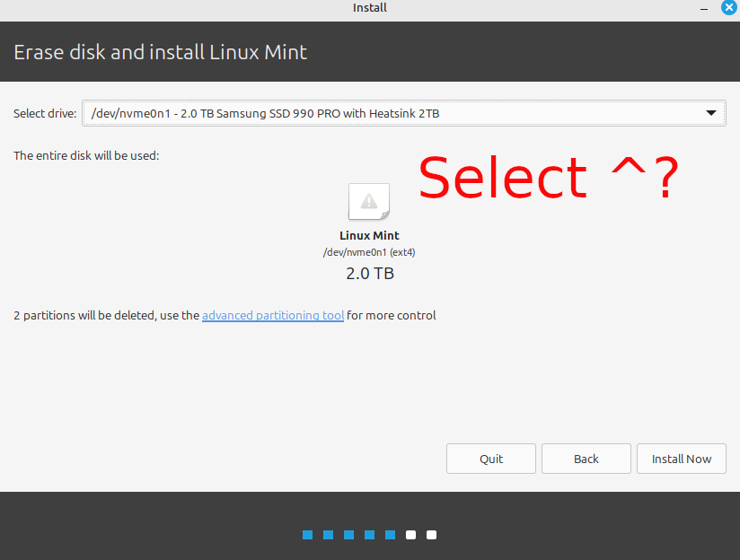Click the dropdown arrow of drive selector
The width and height of the screenshot is (740, 560).
(x=710, y=113)
